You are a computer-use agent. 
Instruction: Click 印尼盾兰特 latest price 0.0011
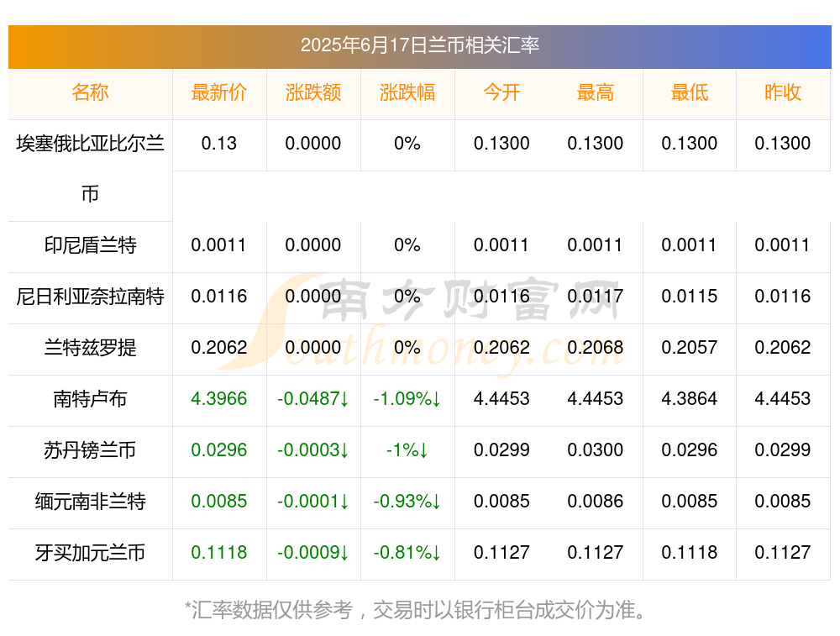(x=218, y=245)
